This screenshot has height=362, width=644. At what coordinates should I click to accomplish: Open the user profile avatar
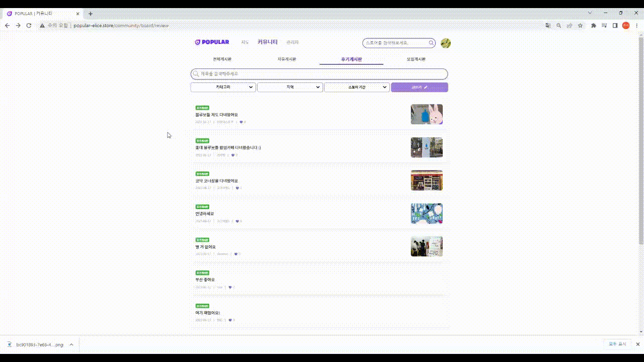(x=445, y=43)
